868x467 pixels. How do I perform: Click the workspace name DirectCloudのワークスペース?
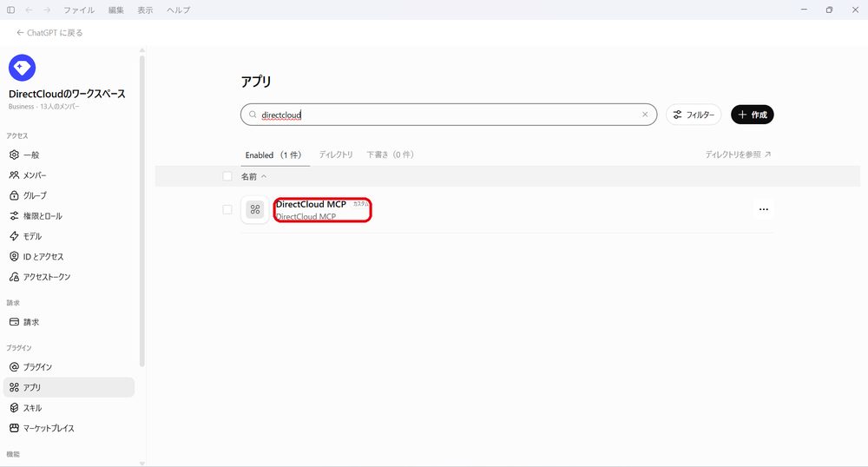point(67,94)
